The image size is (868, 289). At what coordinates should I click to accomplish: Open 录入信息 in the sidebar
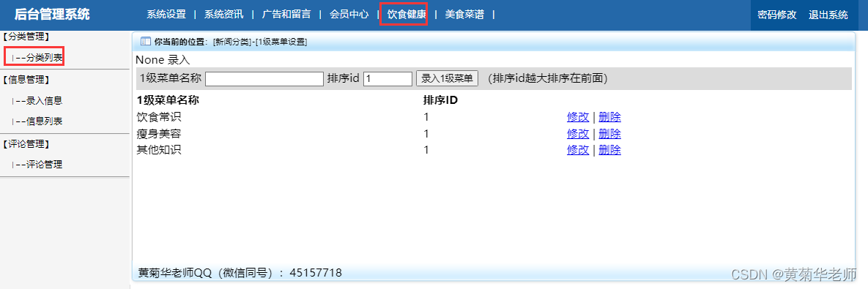pyautogui.click(x=44, y=100)
